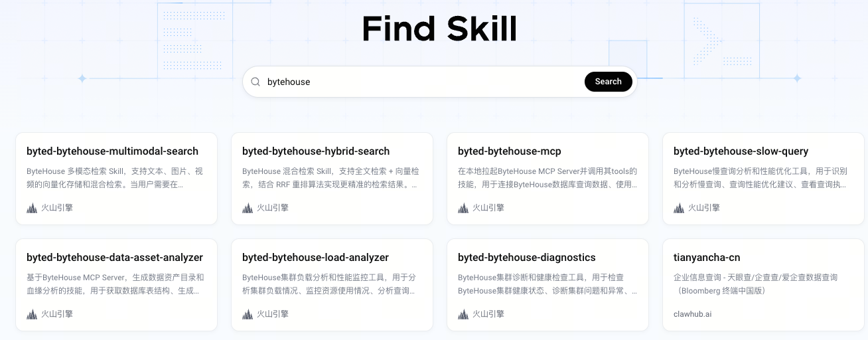The width and height of the screenshot is (868, 340).
Task: Click Volcano Engine icon on slow-query card
Action: click(x=679, y=208)
